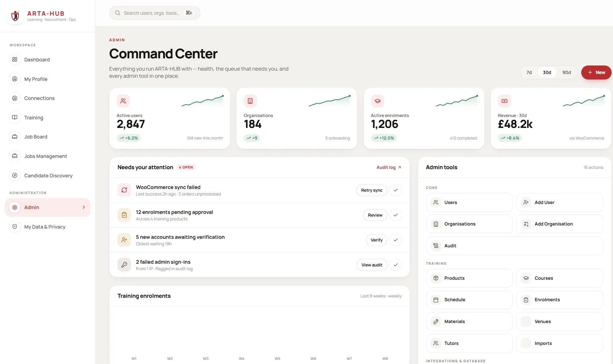613x364 pixels.
Task: Click the 16 actions label
Action: click(593, 167)
